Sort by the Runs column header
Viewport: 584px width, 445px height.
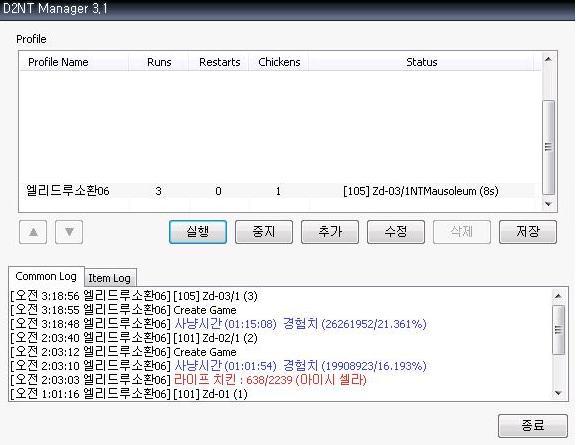click(159, 62)
